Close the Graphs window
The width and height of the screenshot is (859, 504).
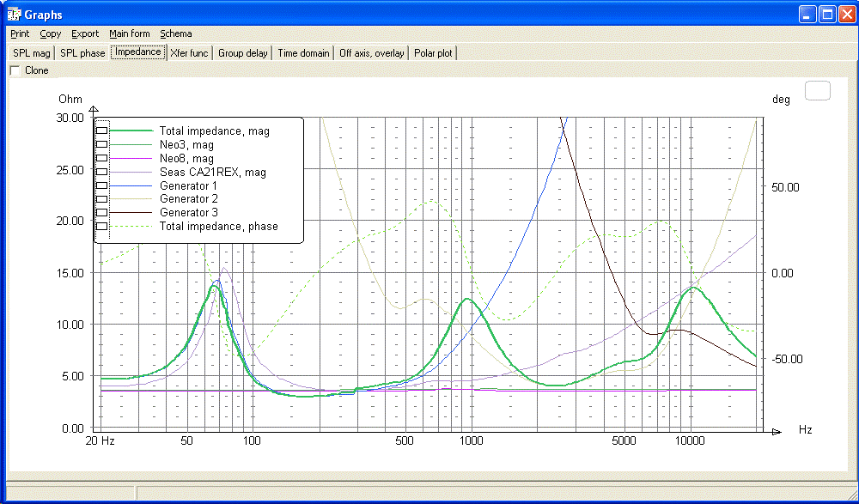point(845,15)
